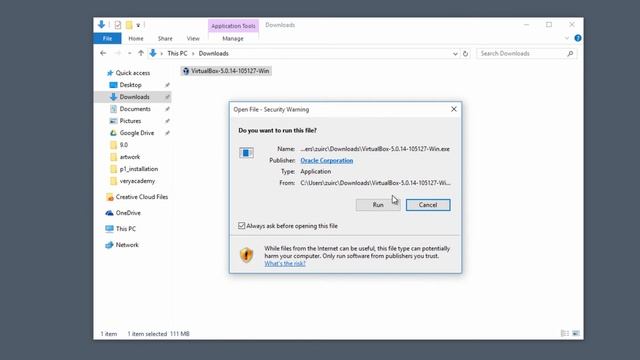Click the search magnifier icon
Screen dimensions: 640x360
(570, 53)
